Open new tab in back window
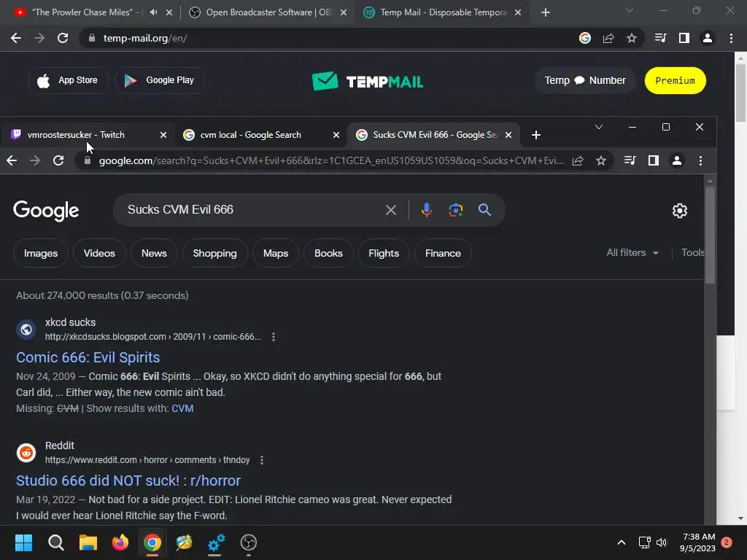 point(546,12)
